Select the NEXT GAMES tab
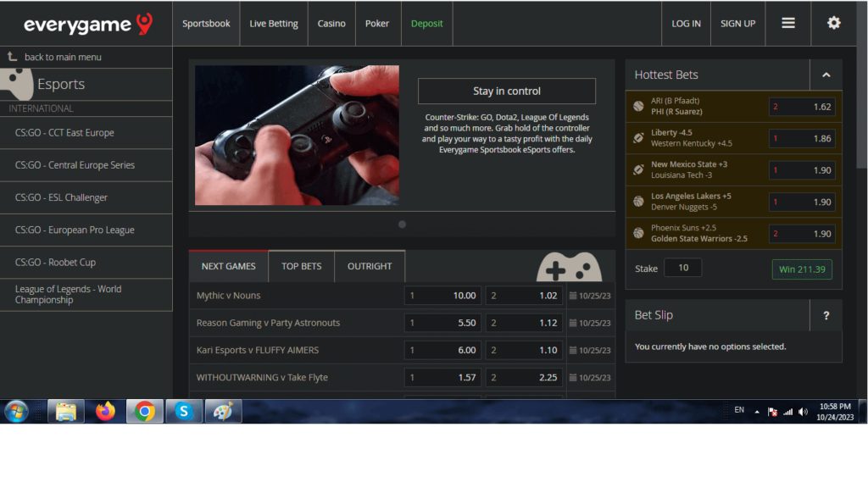The image size is (868, 488). [x=229, y=266]
